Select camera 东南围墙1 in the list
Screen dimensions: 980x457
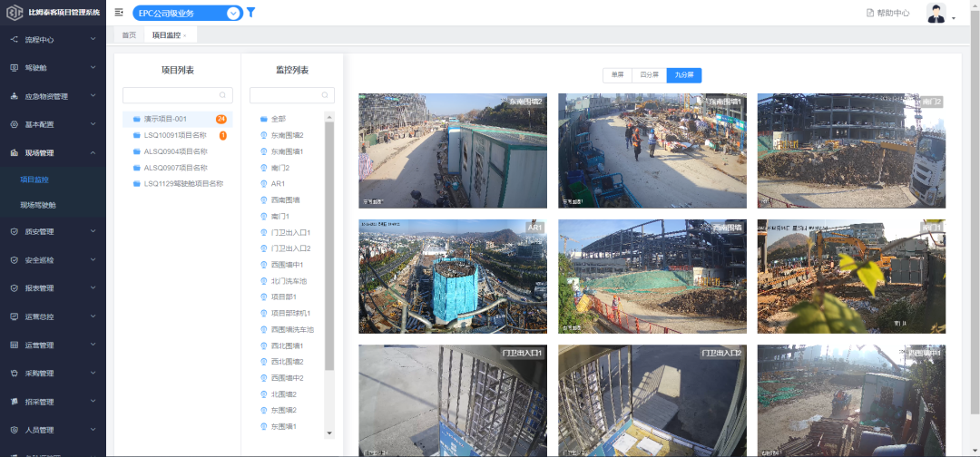pos(287,151)
